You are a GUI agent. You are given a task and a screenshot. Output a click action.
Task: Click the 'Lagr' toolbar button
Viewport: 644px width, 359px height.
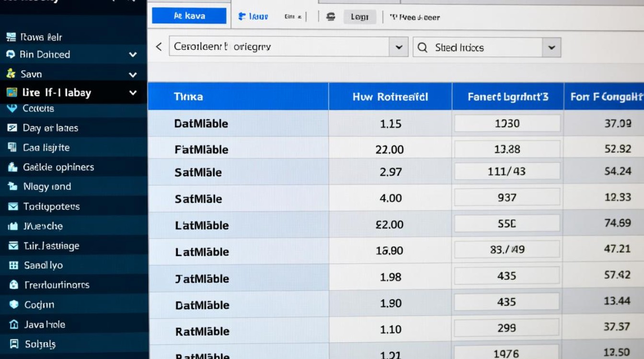359,17
